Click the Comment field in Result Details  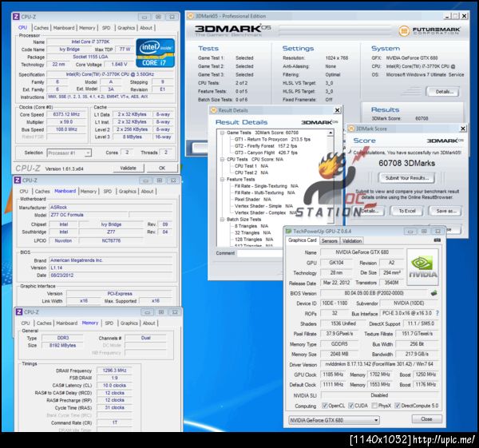pos(260,253)
